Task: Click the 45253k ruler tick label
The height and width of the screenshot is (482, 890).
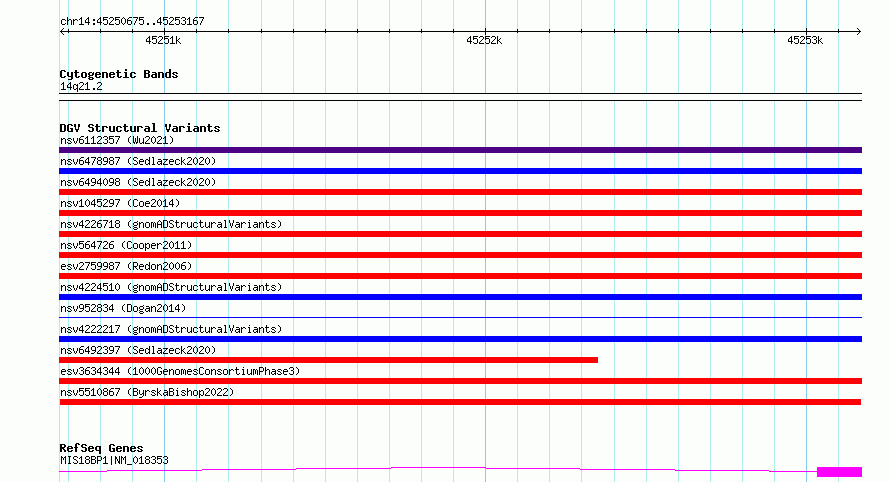Action: tap(805, 40)
